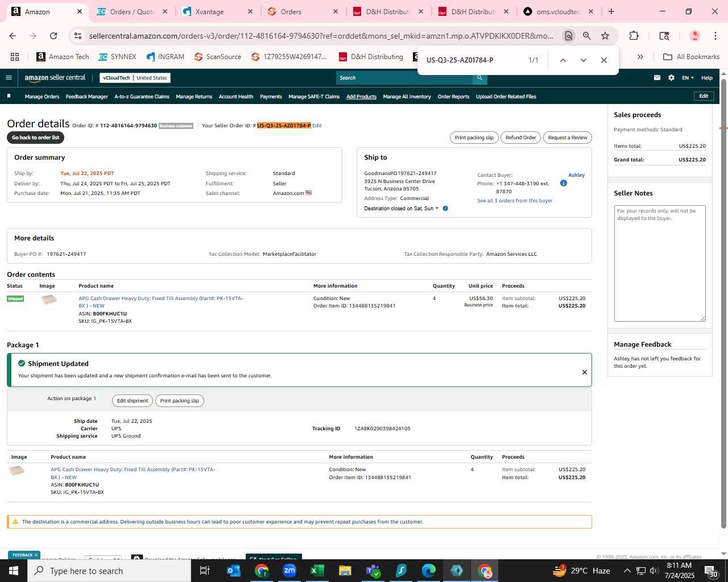Click the Seller Notes text area
Image resolution: width=728 pixels, height=582 pixels.
pos(660,263)
